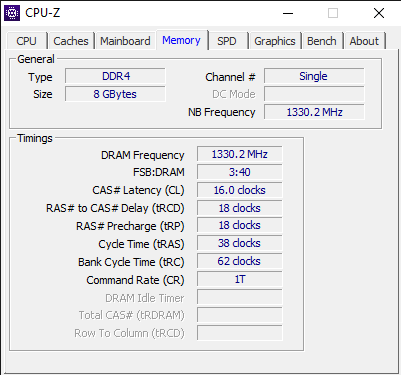Go to the Mainboard tab
The image size is (401, 375).
(125, 41)
